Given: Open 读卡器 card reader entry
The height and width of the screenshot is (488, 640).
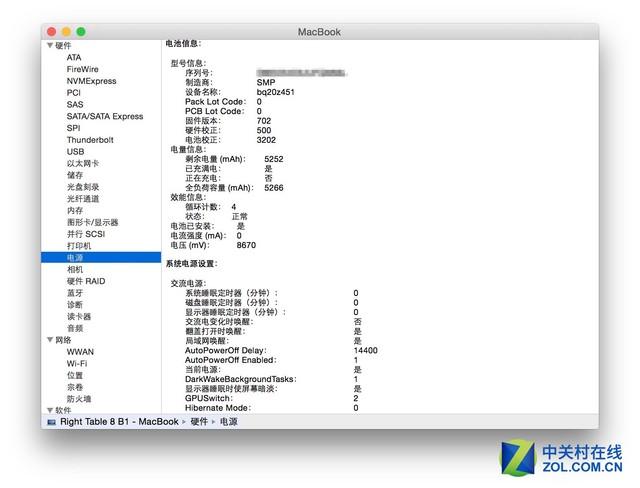Looking at the screenshot, I should [x=79, y=316].
